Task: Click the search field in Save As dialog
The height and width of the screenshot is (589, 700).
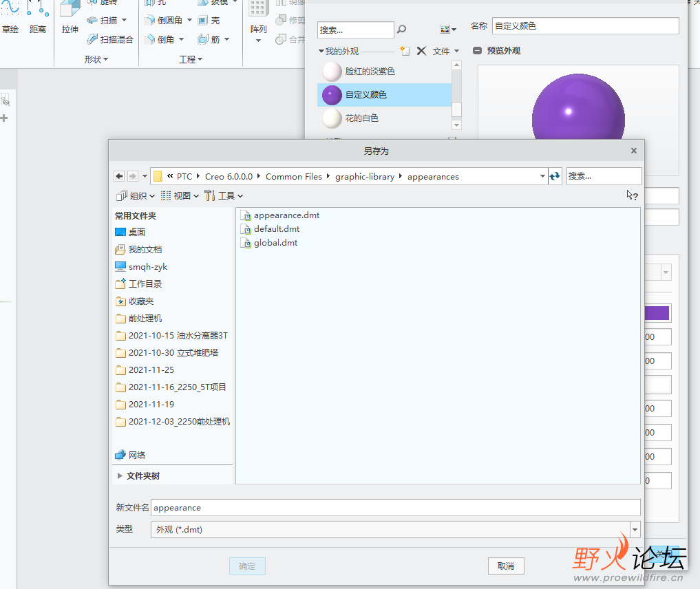Action: click(604, 176)
